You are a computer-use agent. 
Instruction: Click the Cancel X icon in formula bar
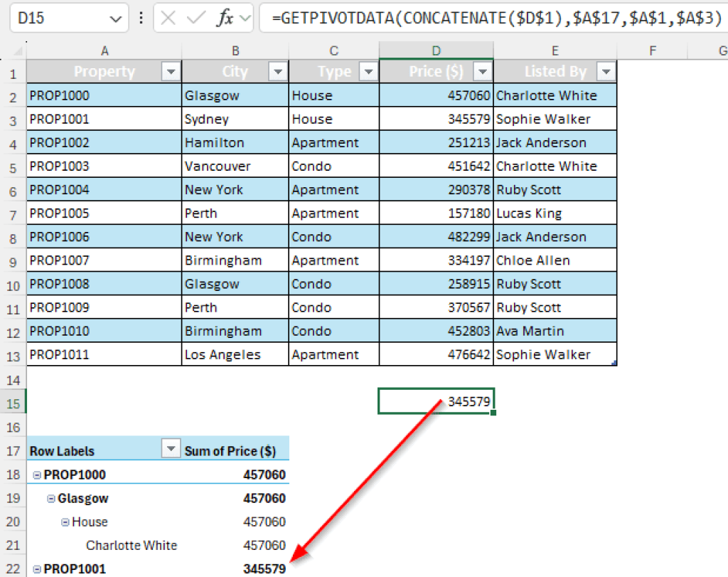click(x=168, y=18)
